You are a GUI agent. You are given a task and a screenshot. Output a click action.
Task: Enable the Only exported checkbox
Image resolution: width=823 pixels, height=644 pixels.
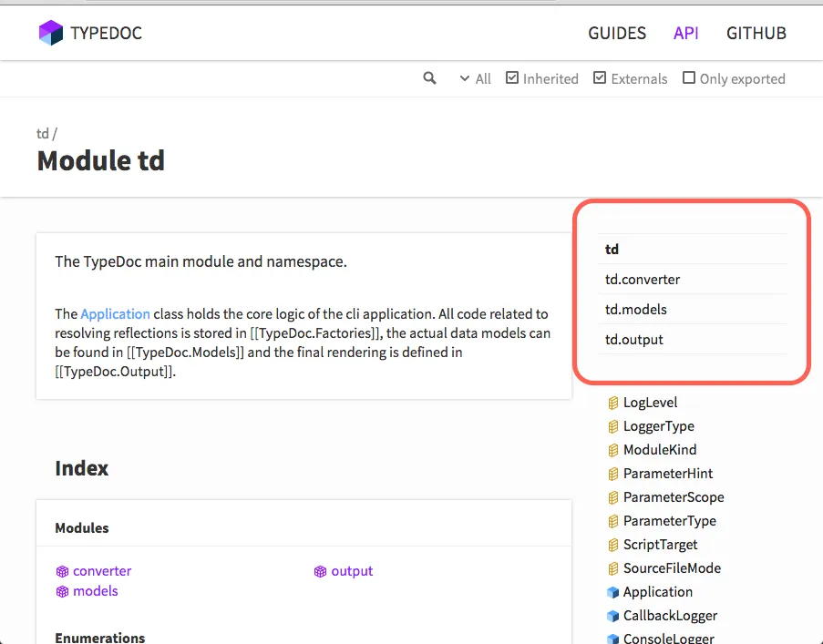(x=689, y=78)
